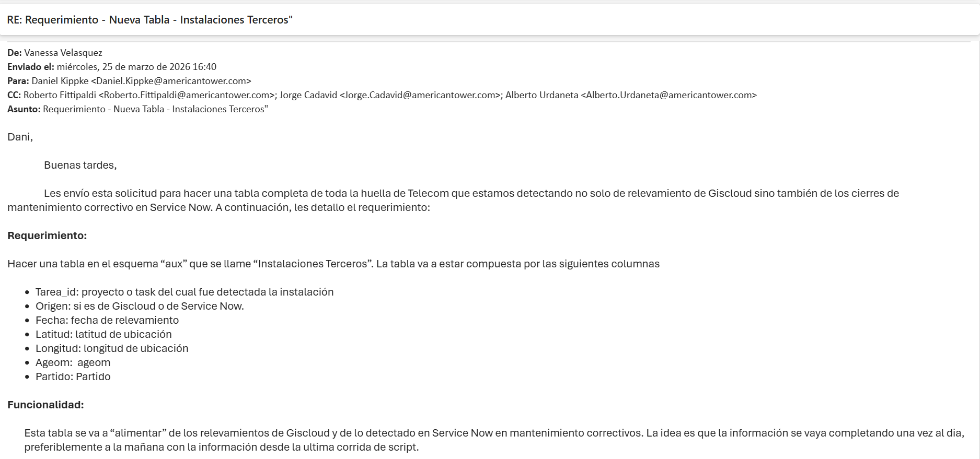Click the "Fecha: fecha de relevamiento" bullet
This screenshot has width=980, height=459.
click(107, 320)
